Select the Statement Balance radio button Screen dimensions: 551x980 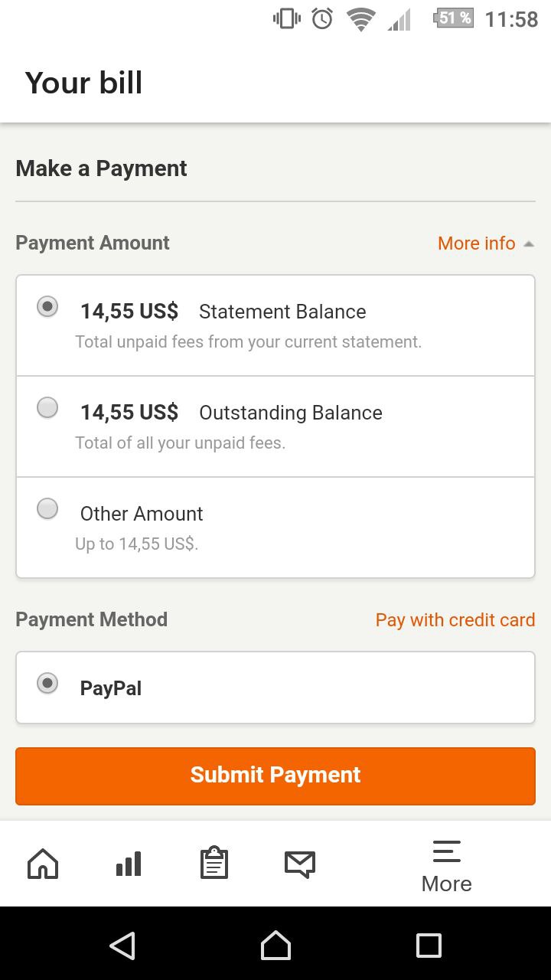pyautogui.click(x=47, y=307)
